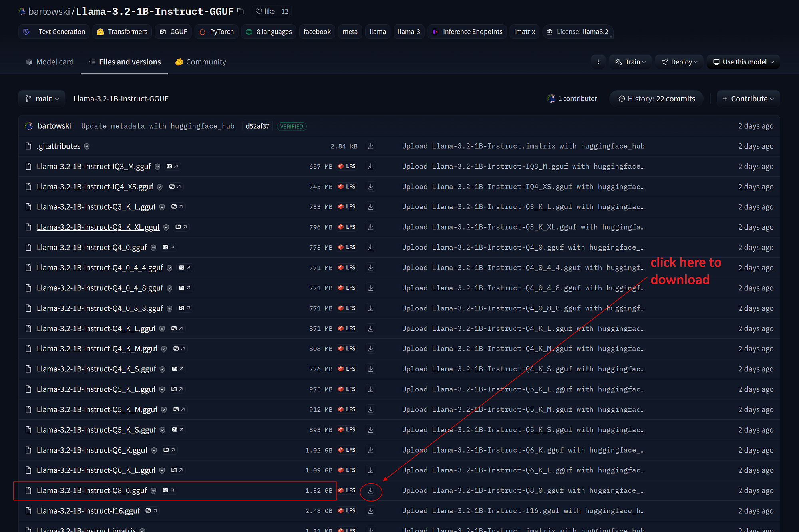This screenshot has width=799, height=532.
Task: View History: 22 commits
Action: 656,99
